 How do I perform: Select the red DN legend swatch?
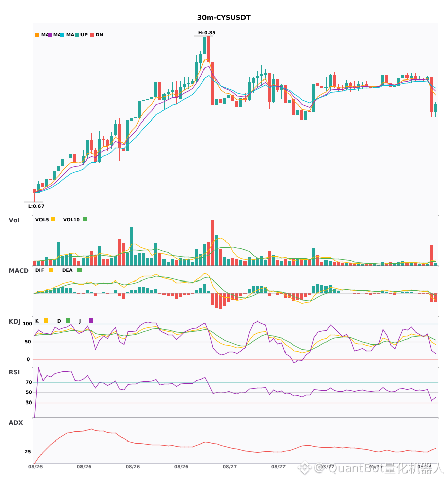pyautogui.click(x=92, y=35)
